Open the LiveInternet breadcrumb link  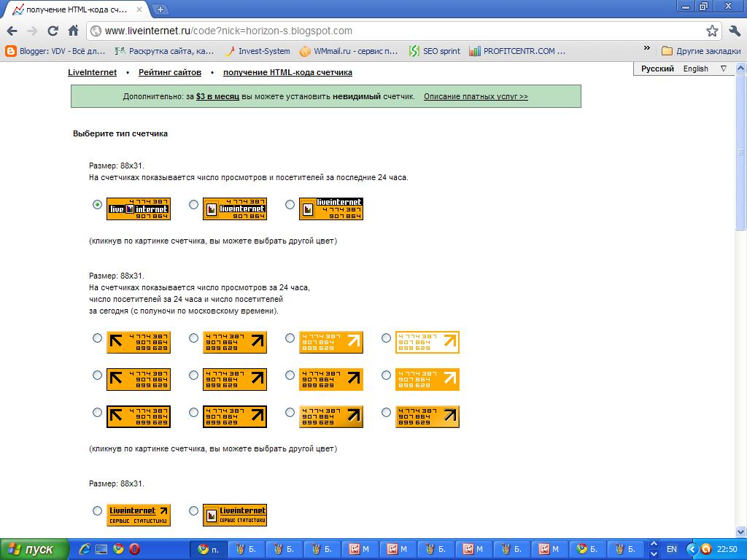(92, 72)
